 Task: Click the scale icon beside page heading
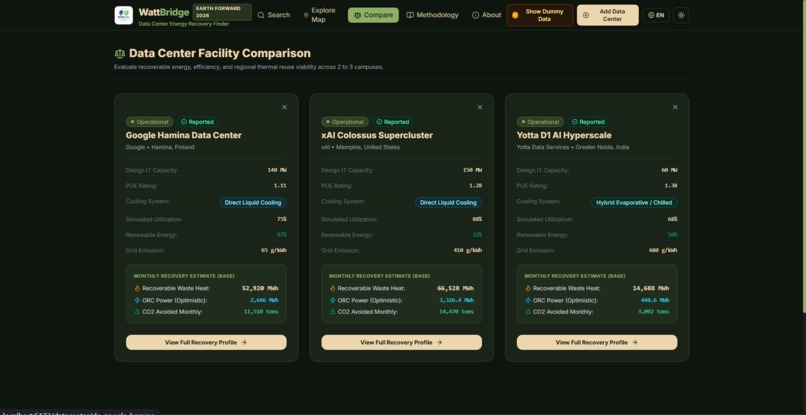click(x=120, y=53)
